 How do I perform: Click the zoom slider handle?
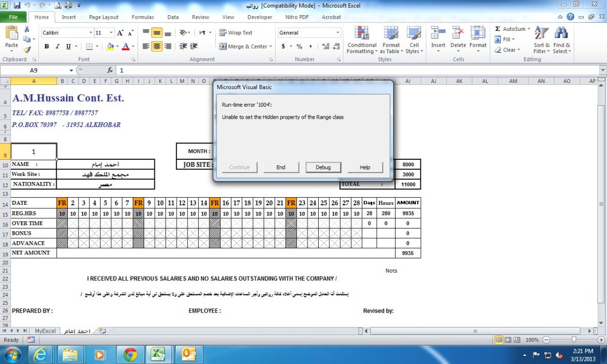coord(573,340)
